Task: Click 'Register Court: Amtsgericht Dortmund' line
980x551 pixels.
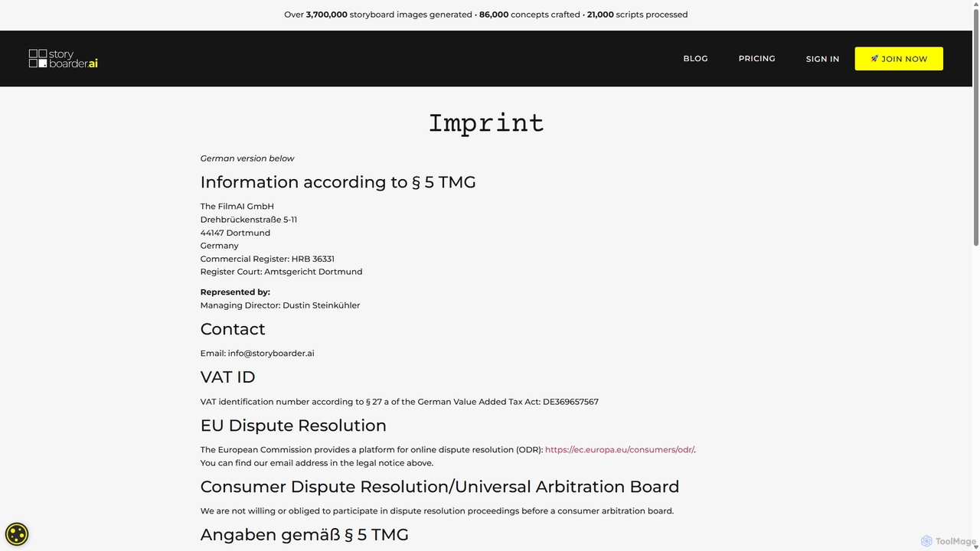Action: 281,272
